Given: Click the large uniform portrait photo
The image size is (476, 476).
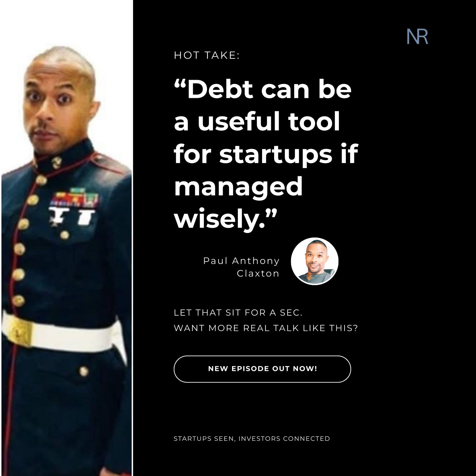Looking at the screenshot, I should [66, 260].
